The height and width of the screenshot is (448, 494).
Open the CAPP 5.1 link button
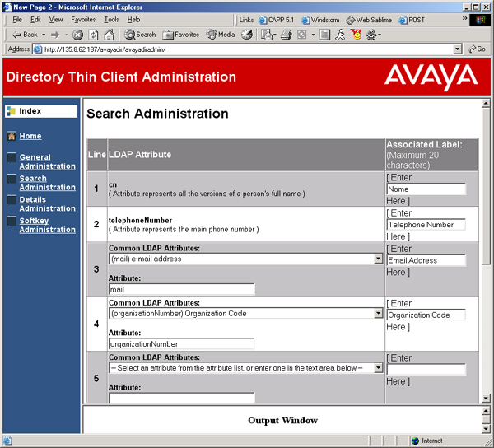[277, 20]
